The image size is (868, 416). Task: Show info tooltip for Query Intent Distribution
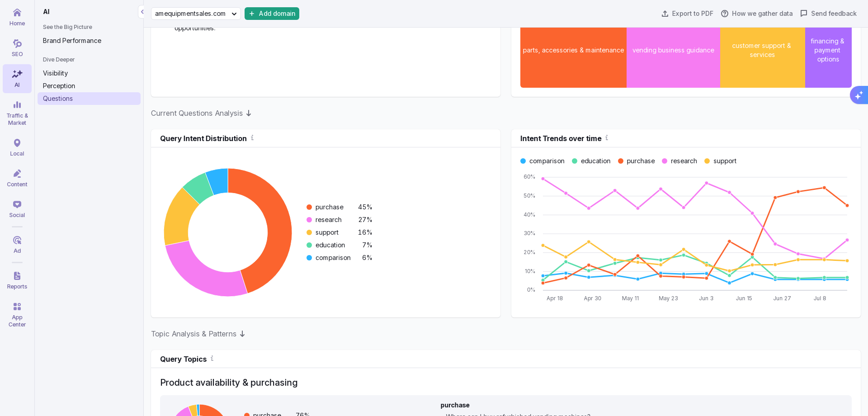[252, 138]
